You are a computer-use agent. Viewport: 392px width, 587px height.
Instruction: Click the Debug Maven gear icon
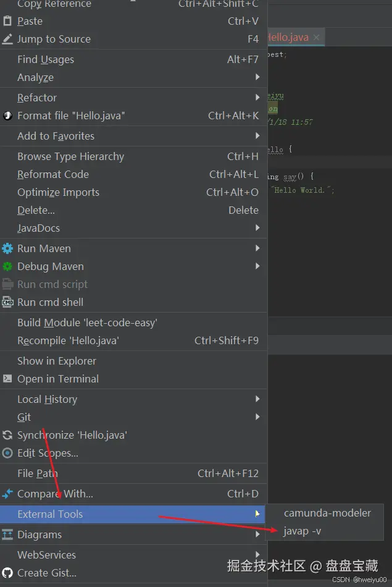tap(7, 266)
